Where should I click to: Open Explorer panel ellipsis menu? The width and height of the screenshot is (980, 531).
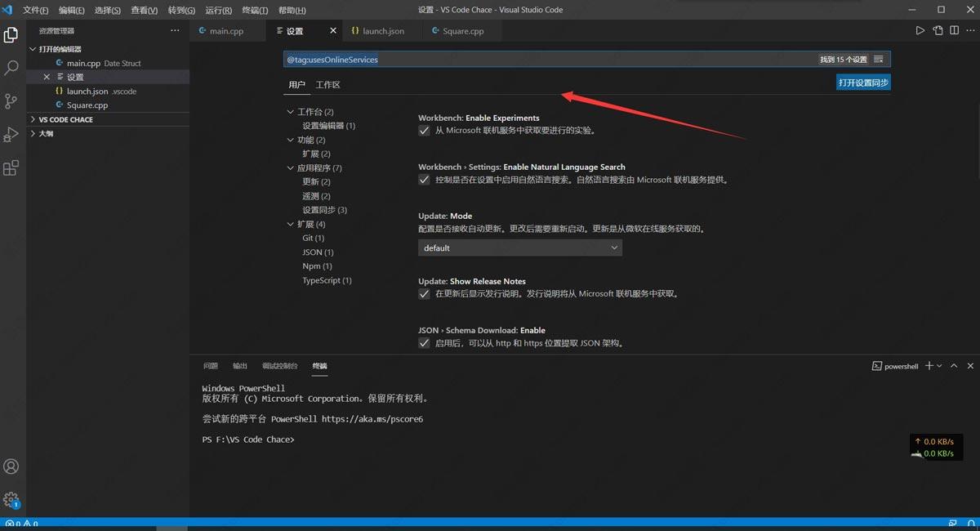click(x=175, y=30)
